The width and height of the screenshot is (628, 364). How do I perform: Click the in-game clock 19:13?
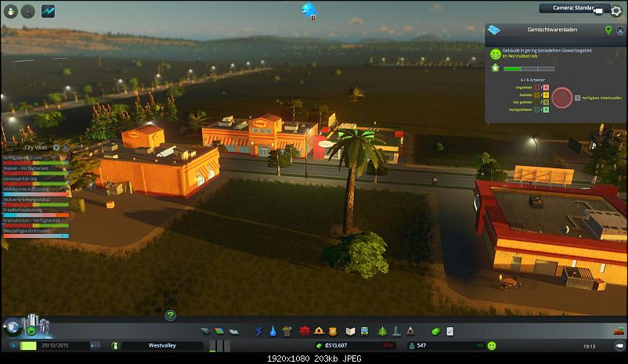pyautogui.click(x=589, y=346)
